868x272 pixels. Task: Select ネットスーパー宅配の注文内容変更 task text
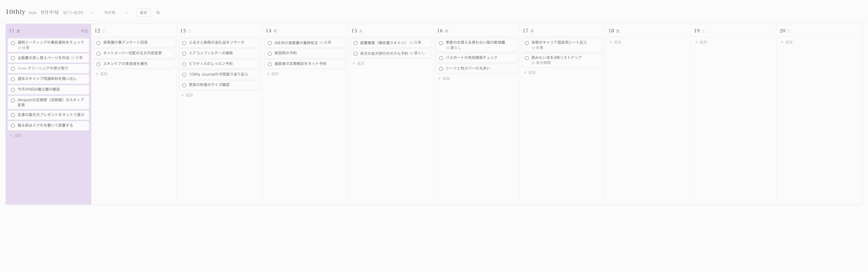coord(132,53)
